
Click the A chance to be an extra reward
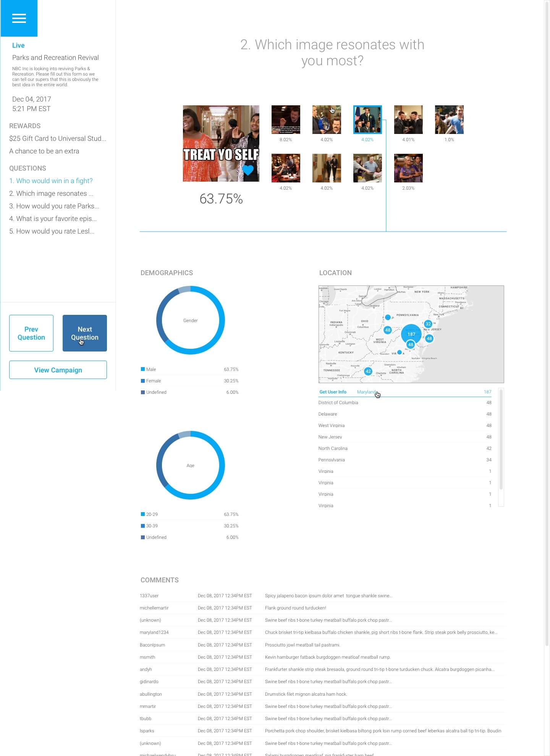44,151
